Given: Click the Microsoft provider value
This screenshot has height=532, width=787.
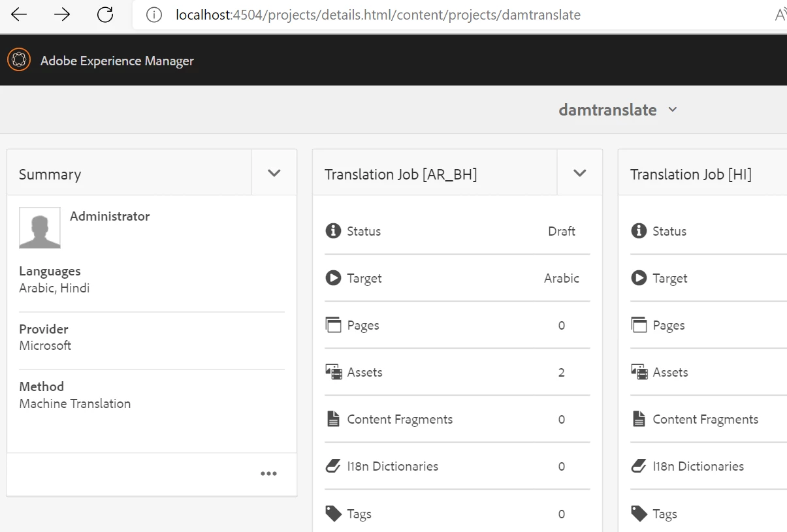Looking at the screenshot, I should [45, 345].
